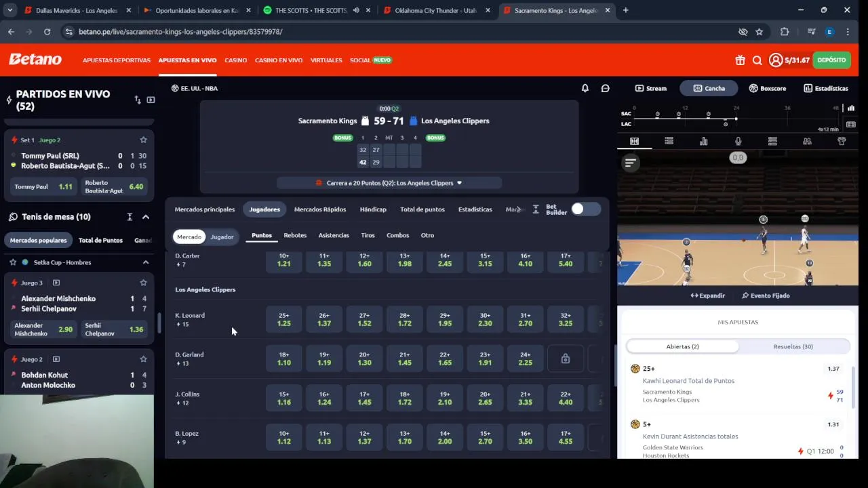Bet K. Leonard 27+ points at 1.52

tap(364, 320)
